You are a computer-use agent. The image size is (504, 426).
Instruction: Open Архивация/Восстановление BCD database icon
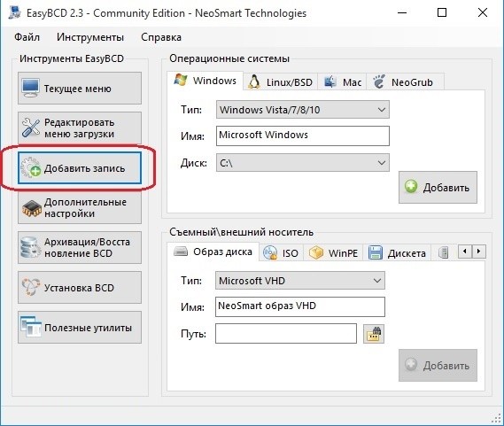pyautogui.click(x=30, y=248)
